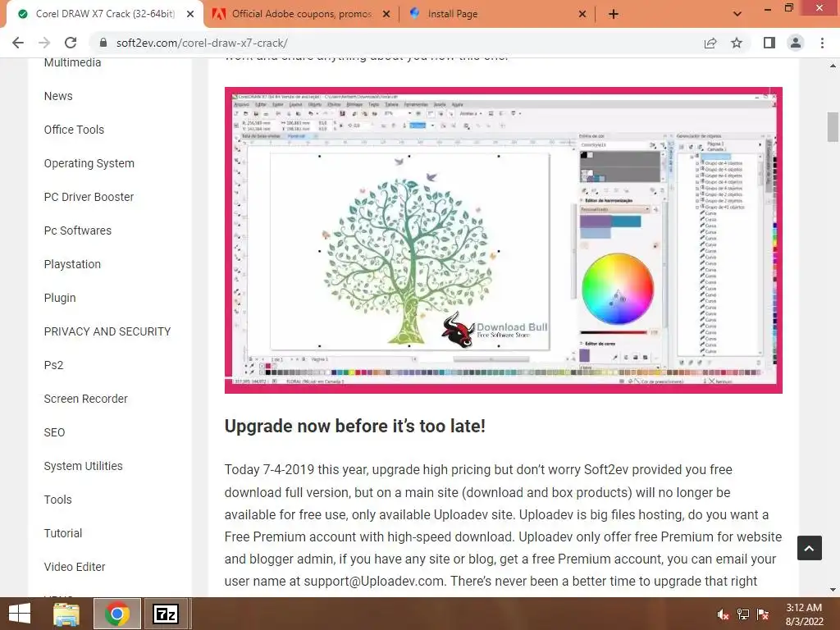Bookmark this page with the star

coord(737,43)
